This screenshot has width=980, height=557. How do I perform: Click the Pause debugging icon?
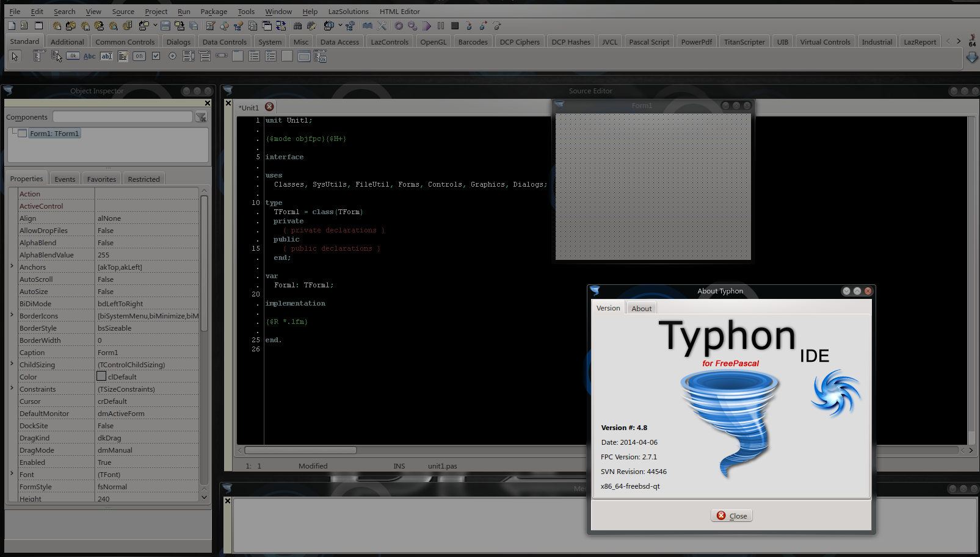point(441,26)
